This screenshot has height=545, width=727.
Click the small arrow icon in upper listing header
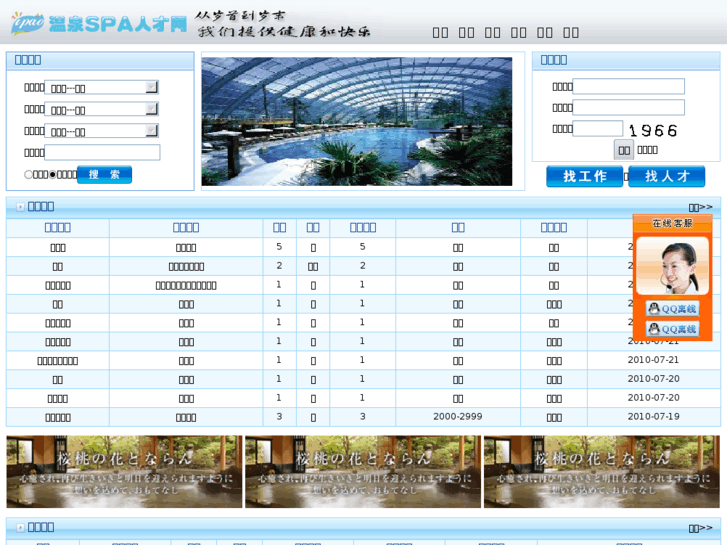click(x=20, y=207)
